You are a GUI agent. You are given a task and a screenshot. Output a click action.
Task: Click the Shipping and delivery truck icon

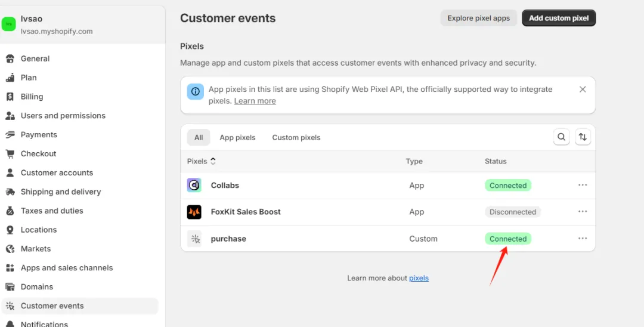tap(10, 192)
